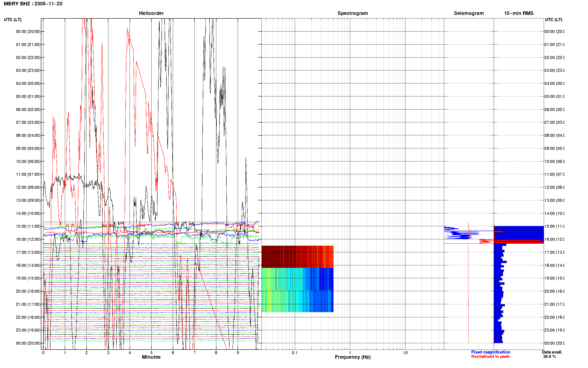Viewport: 588px width, 368px height.
Task: Click the 'Minutes' axis title
Action: click(151, 357)
